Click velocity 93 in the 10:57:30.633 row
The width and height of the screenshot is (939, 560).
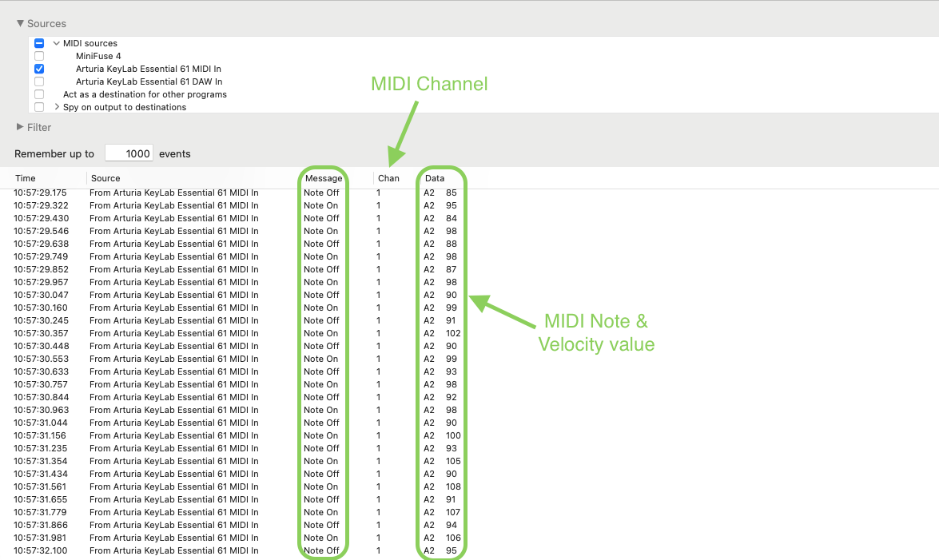coord(451,371)
